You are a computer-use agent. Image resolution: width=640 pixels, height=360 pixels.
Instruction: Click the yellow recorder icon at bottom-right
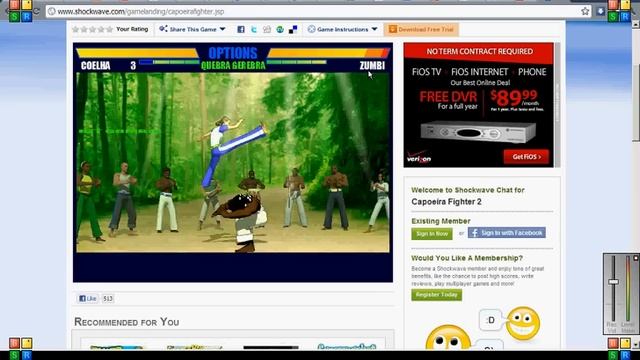click(x=625, y=343)
